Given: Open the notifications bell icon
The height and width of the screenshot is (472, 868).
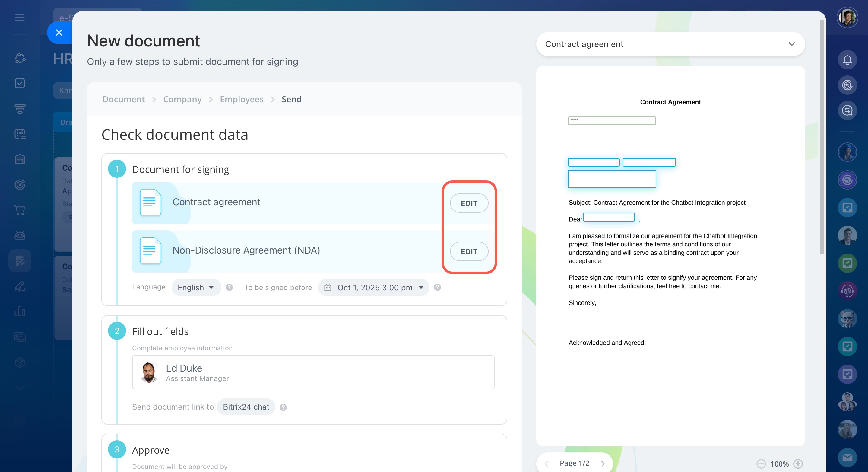Looking at the screenshot, I should [x=847, y=60].
